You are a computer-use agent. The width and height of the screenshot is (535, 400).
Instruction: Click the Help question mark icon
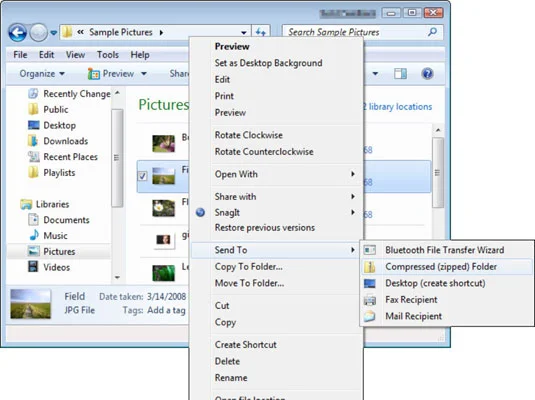(427, 73)
